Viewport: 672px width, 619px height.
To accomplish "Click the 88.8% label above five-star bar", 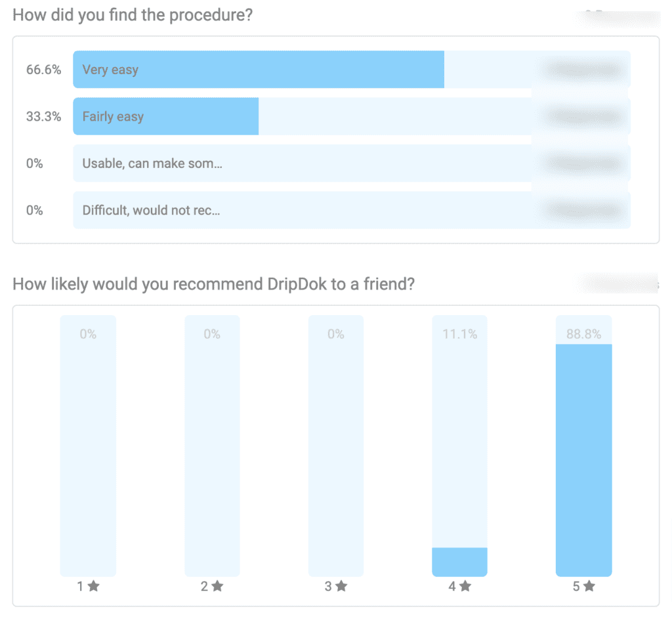I will click(583, 334).
